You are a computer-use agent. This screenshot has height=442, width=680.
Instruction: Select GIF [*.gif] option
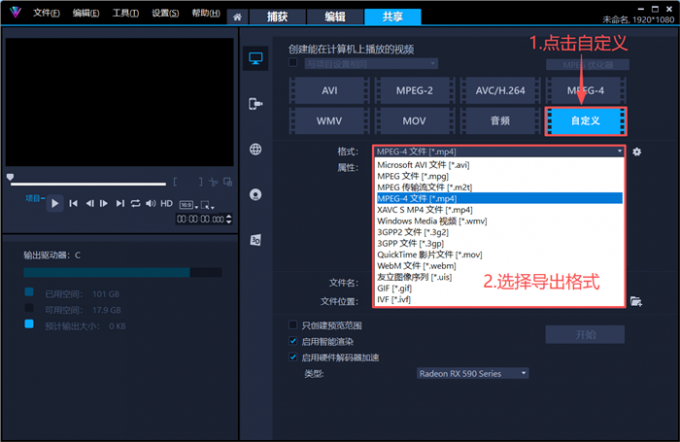[499, 288]
